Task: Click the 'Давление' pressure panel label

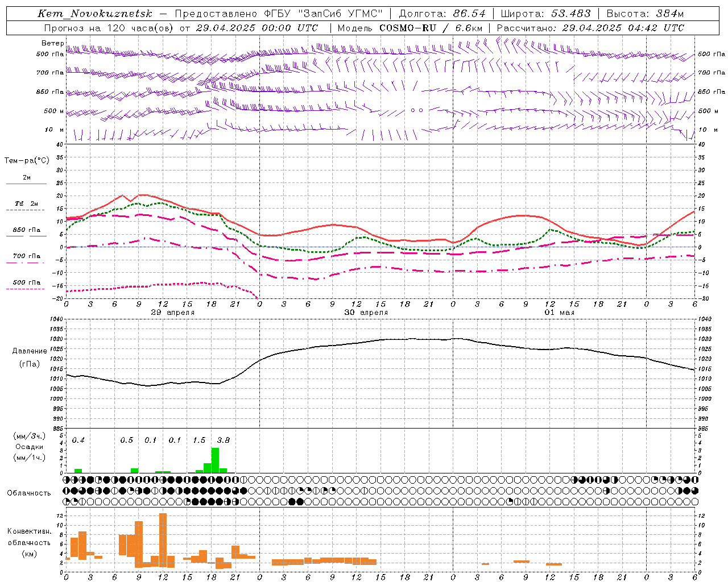Action: 30,351
